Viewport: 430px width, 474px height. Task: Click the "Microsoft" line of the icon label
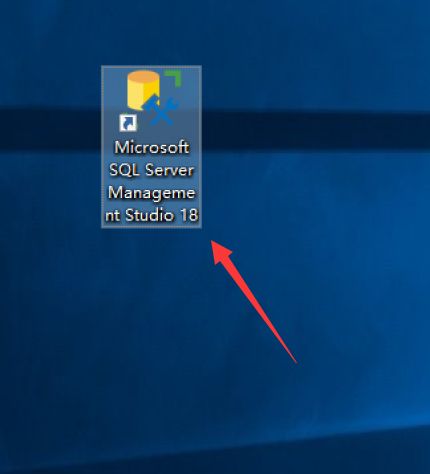tap(152, 147)
